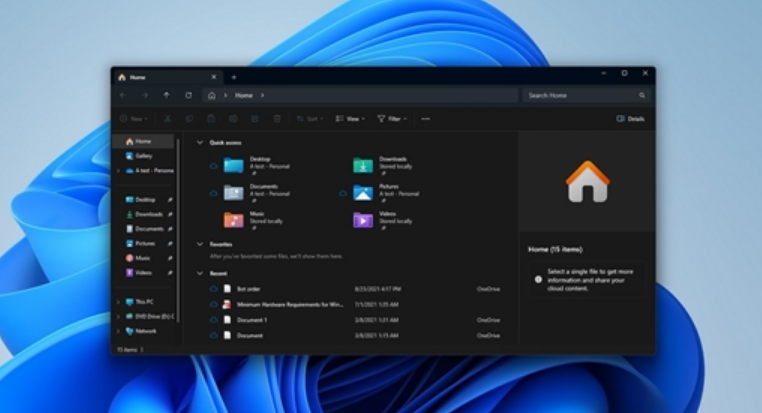Refresh the Home view

coord(189,95)
